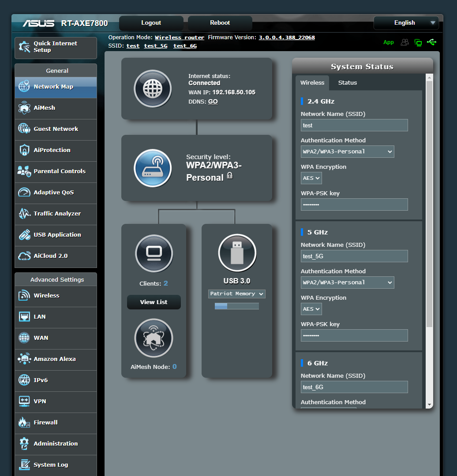The image size is (457, 476).
Task: Click the green network clients status icon
Action: point(418,42)
